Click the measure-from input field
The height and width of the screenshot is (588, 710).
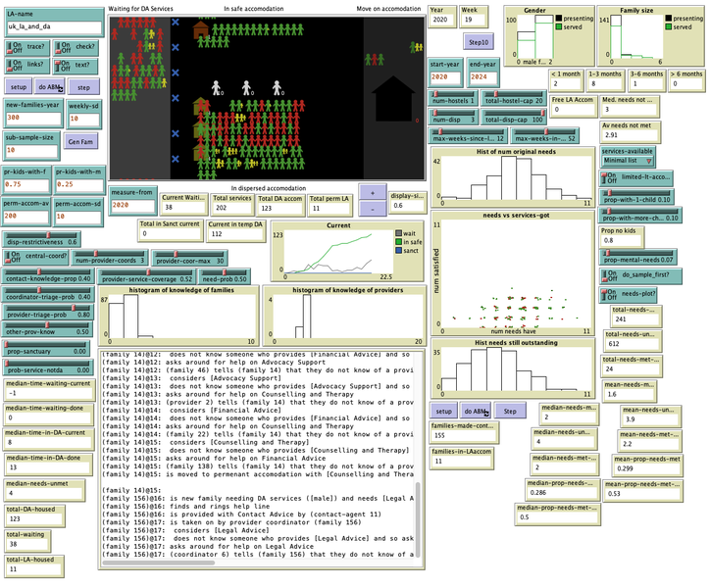(x=132, y=206)
